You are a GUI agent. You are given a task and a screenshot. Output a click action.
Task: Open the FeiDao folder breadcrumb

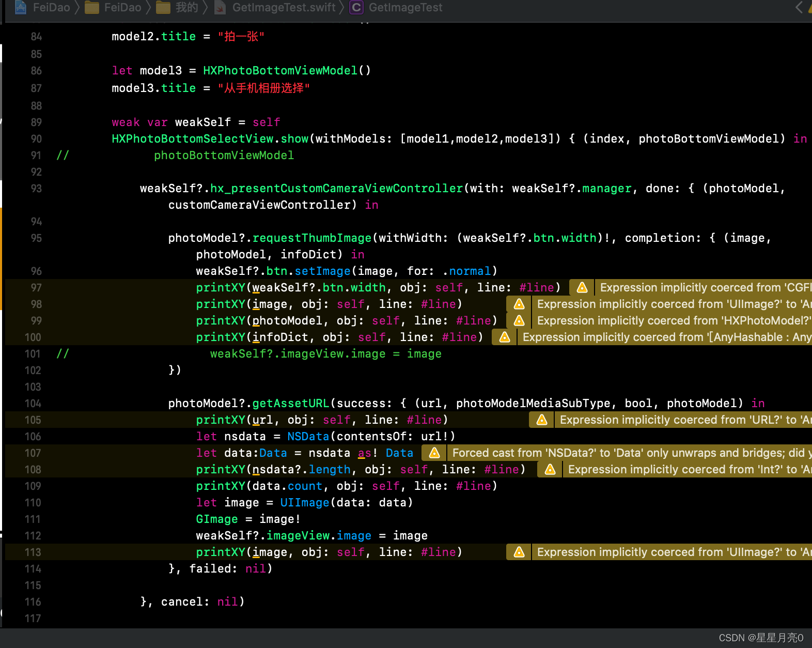click(x=113, y=7)
